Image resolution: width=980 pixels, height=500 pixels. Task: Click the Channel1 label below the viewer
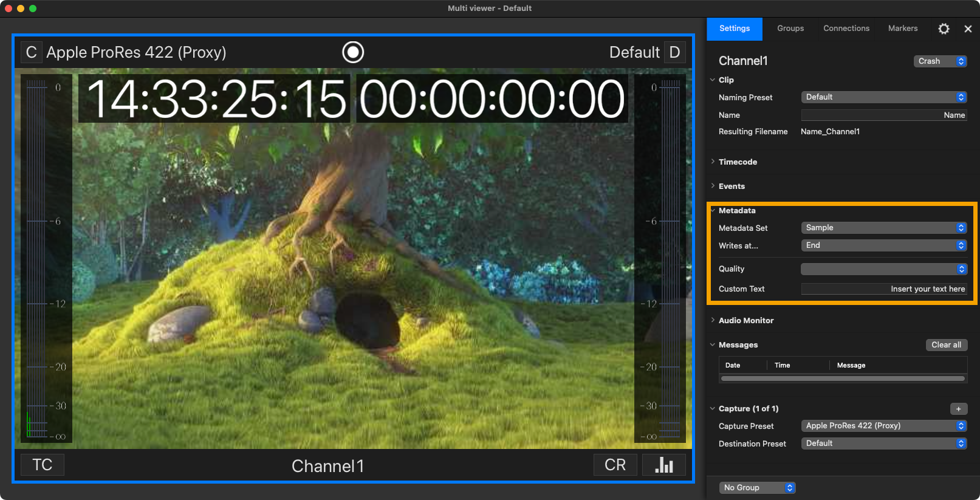click(328, 466)
